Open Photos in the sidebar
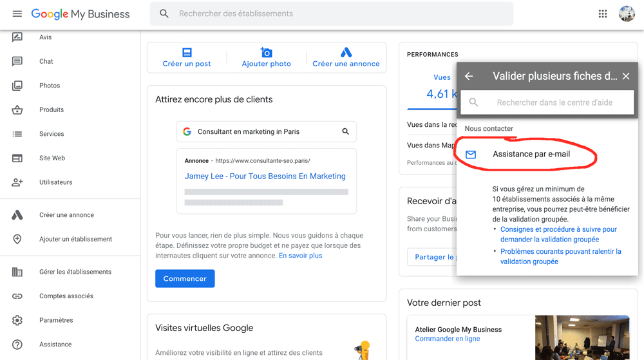Image resolution: width=644 pixels, height=360 pixels. 50,86
